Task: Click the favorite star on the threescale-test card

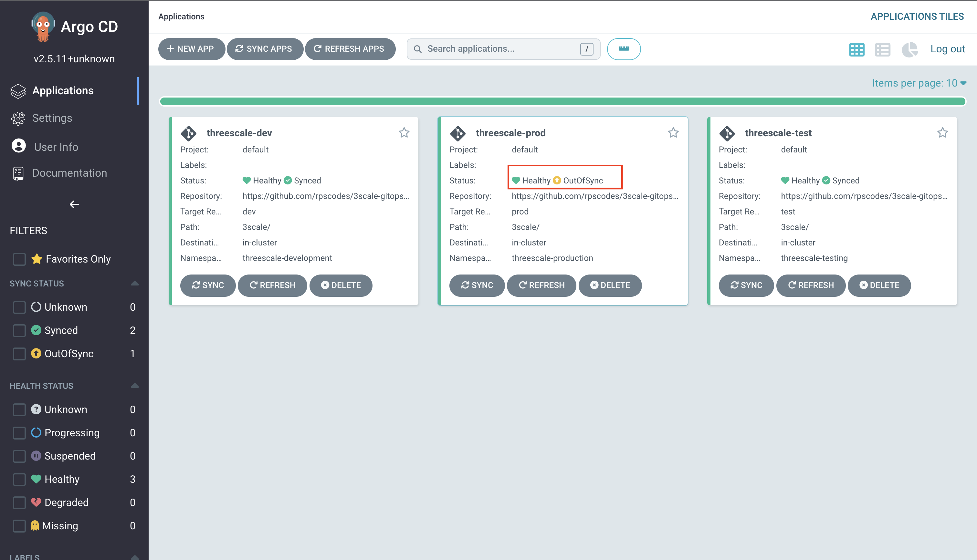Action: (x=942, y=133)
